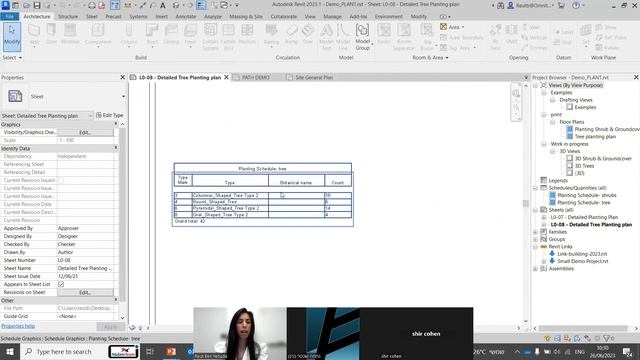The height and width of the screenshot is (360, 640).
Task: Click the Model Group tool
Action: pos(362,37)
